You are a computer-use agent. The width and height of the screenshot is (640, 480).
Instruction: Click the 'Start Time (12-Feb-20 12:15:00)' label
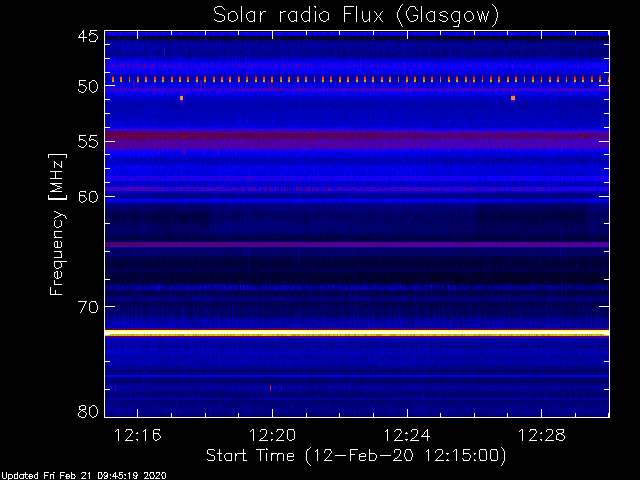pyautogui.click(x=356, y=456)
